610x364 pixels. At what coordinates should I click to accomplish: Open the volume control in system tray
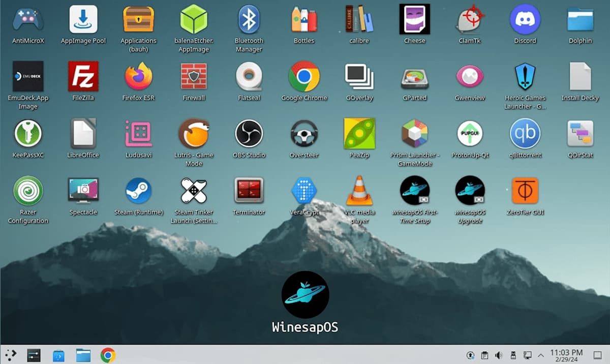(499, 355)
